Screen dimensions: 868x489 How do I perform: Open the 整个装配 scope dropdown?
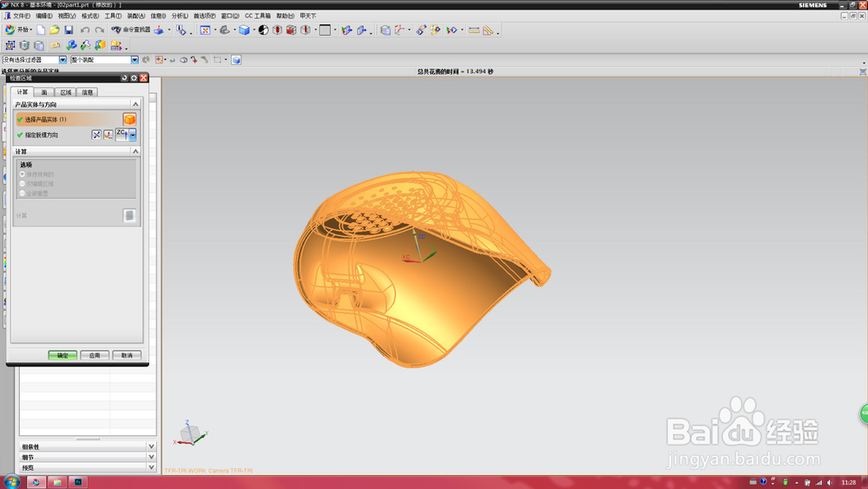coord(135,60)
